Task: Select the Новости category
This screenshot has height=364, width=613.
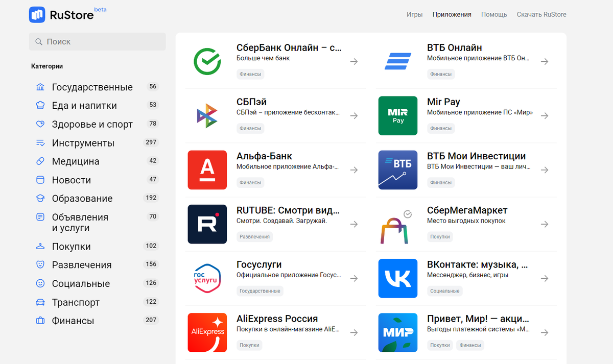Action: [97, 180]
